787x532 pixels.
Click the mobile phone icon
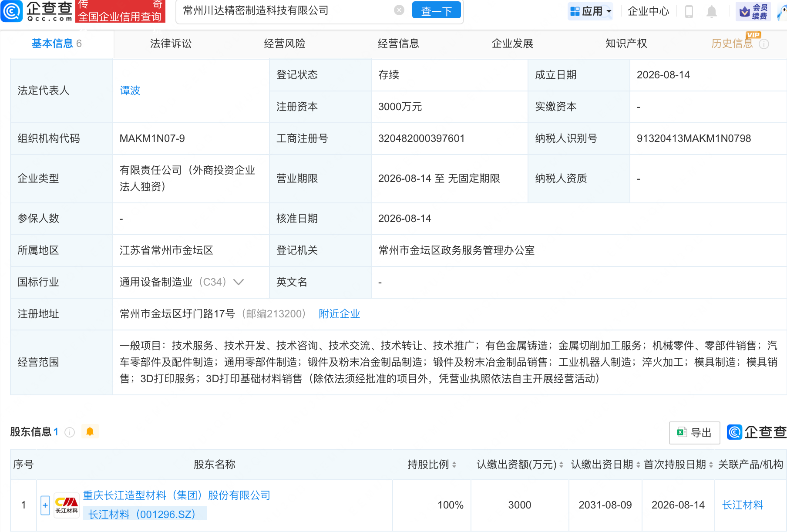pyautogui.click(x=689, y=11)
